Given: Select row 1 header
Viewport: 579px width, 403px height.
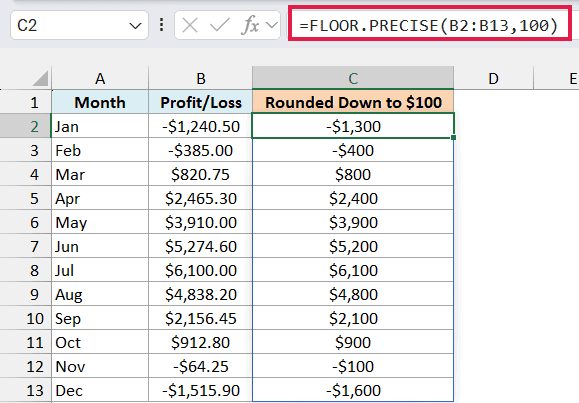Looking at the screenshot, I should point(25,102).
